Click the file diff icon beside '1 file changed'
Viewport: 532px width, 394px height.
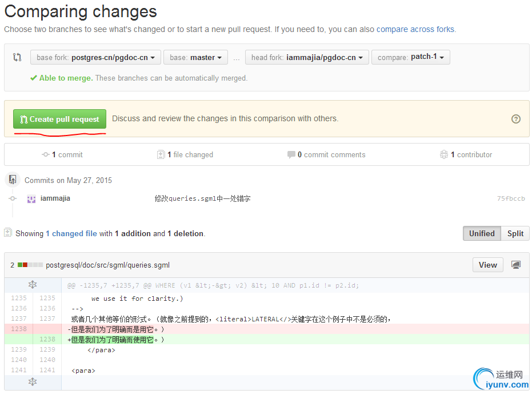coord(161,154)
